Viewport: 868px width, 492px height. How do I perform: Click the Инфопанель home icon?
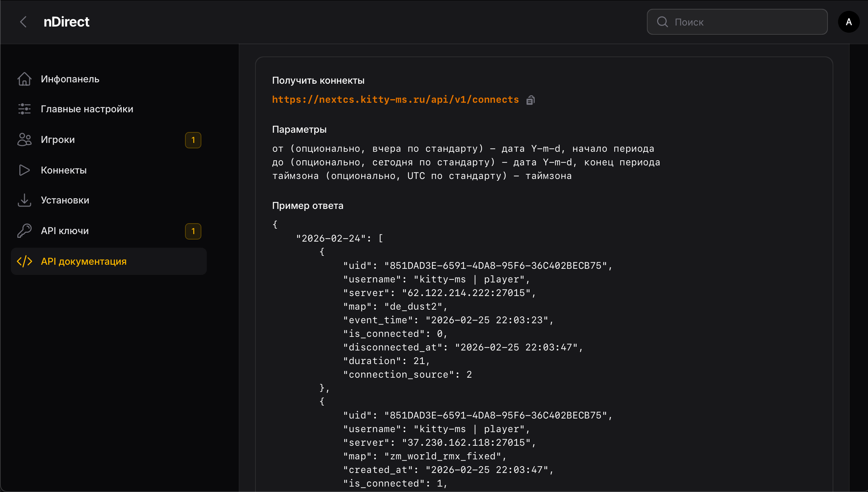pos(24,79)
